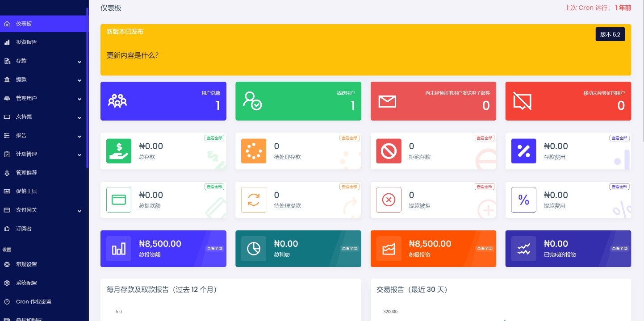Open 常规设置 sidebar item

(x=43, y=264)
